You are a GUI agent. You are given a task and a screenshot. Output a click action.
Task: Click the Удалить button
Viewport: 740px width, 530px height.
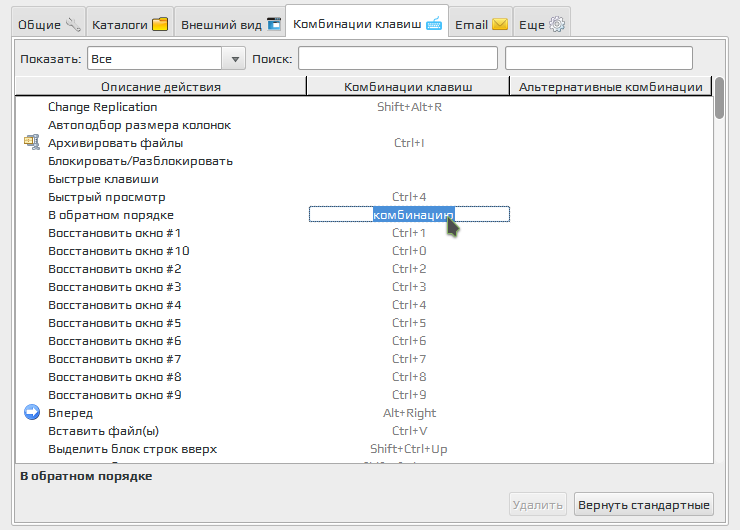[538, 505]
